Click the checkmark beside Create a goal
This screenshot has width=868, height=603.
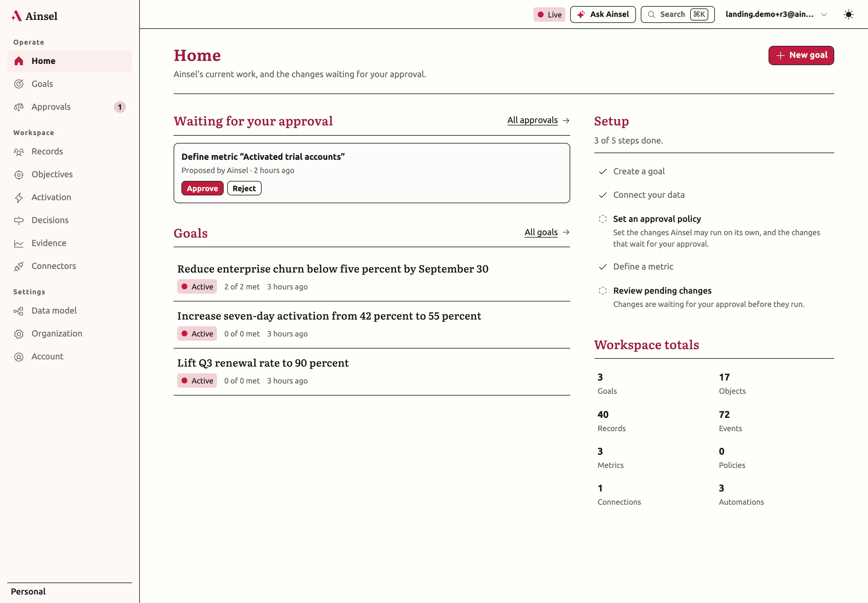click(x=603, y=172)
